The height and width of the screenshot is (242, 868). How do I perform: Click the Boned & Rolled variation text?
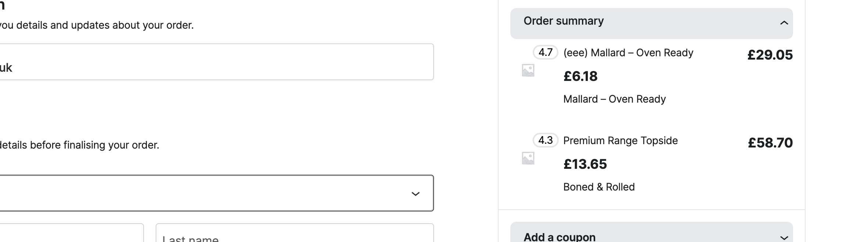(599, 187)
